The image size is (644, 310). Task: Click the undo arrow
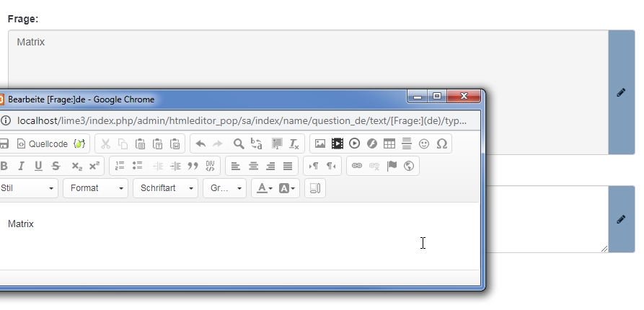(x=200, y=143)
